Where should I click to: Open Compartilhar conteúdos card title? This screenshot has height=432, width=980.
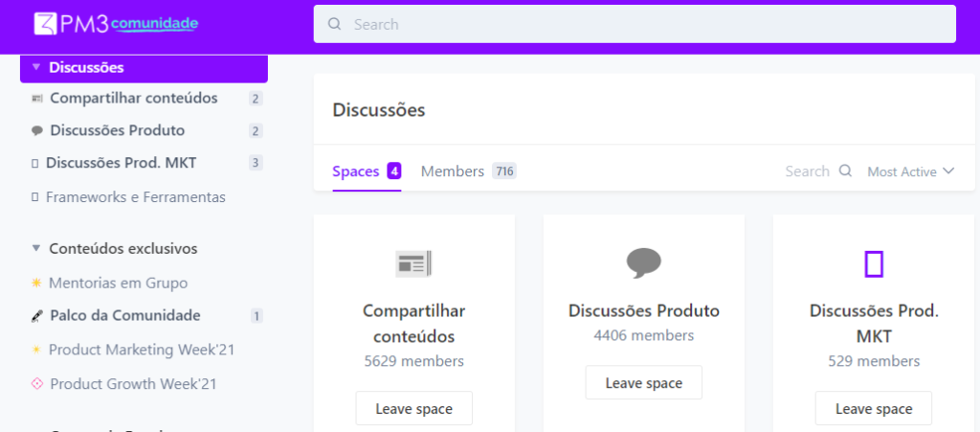tap(413, 324)
